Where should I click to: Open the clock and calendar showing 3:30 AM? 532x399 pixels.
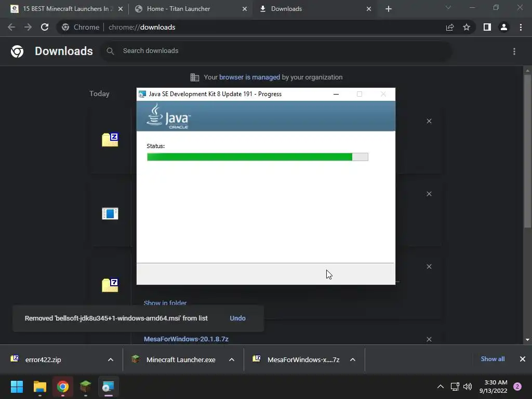click(494, 387)
